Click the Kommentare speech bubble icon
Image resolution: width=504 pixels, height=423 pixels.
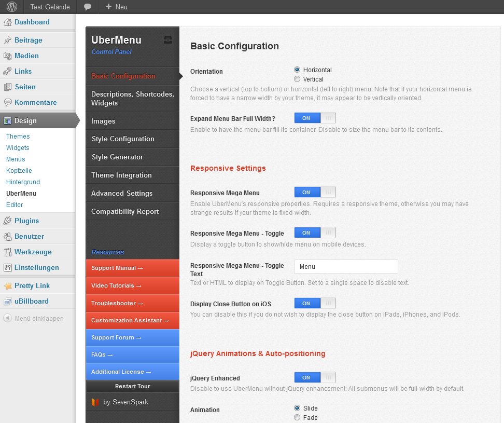[8, 103]
